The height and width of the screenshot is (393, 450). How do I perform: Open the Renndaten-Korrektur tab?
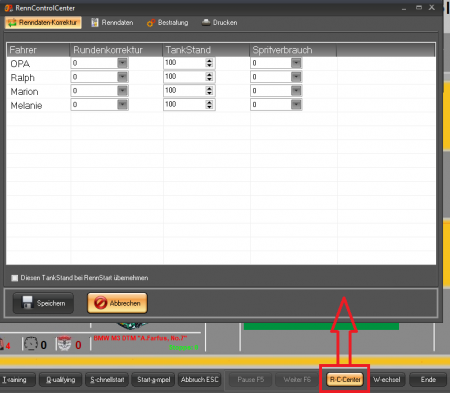pos(43,23)
